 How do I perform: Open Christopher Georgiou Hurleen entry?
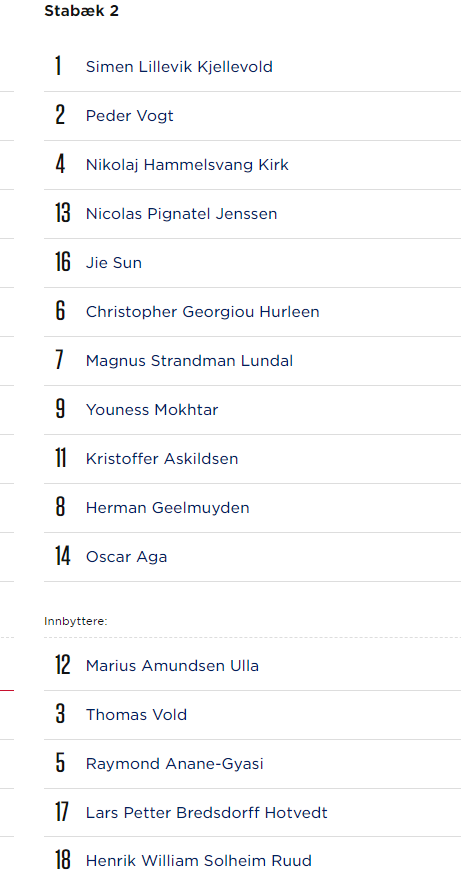(x=202, y=312)
